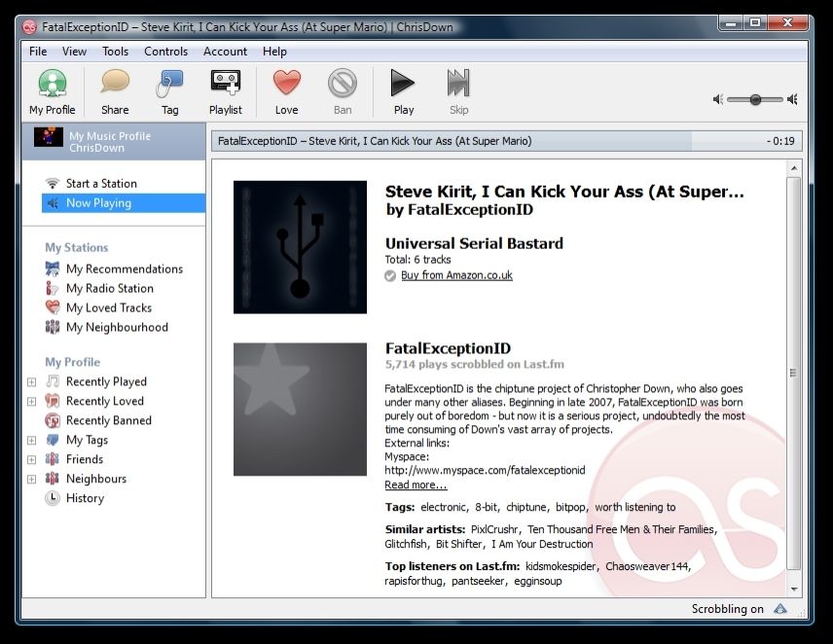
Task: Open the View menu
Action: point(74,52)
